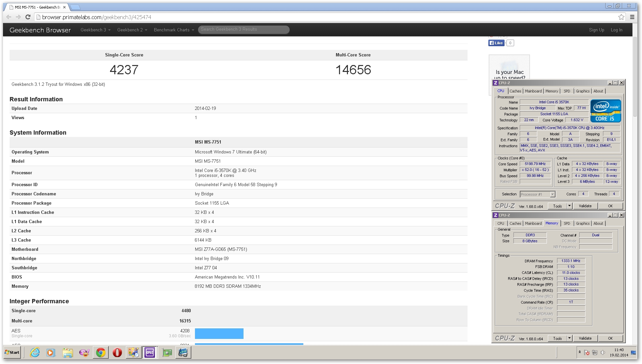Open Internet Explorer from the taskbar
The width and height of the screenshot is (642, 364).
pyautogui.click(x=35, y=352)
